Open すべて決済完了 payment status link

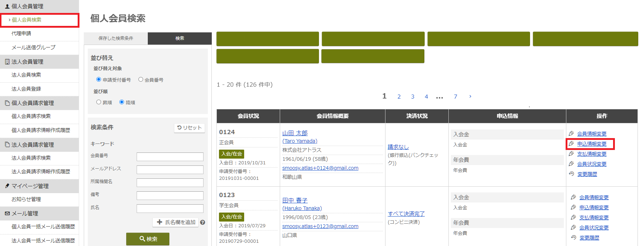pyautogui.click(x=406, y=214)
